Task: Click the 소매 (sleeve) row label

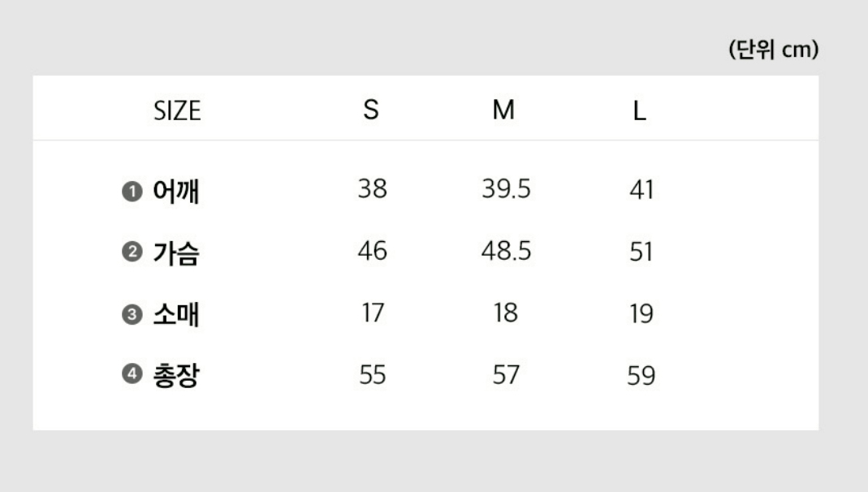Action: click(175, 315)
